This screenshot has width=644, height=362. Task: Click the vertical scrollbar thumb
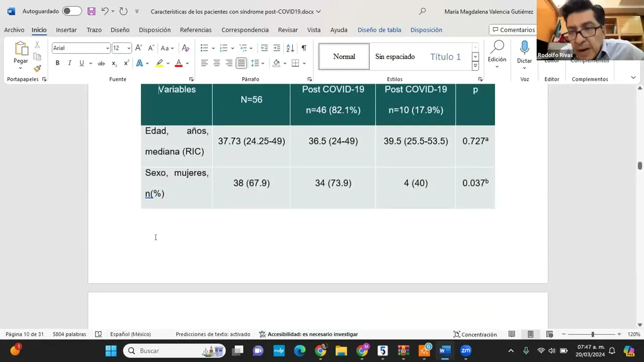click(640, 166)
